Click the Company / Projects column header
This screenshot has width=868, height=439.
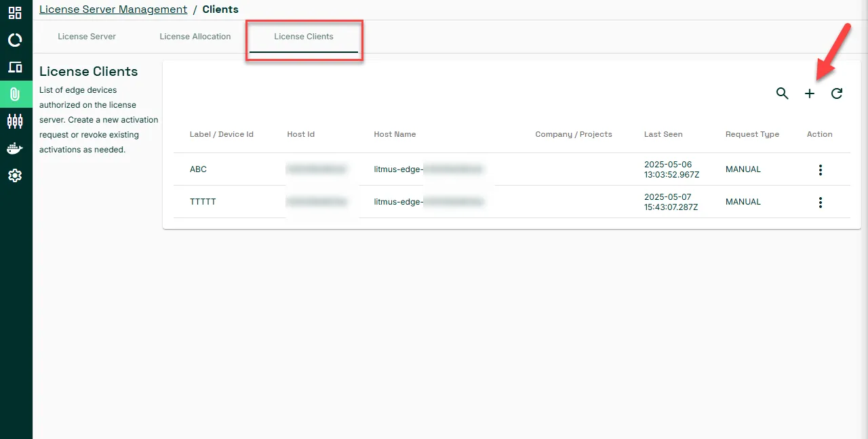pyautogui.click(x=574, y=134)
